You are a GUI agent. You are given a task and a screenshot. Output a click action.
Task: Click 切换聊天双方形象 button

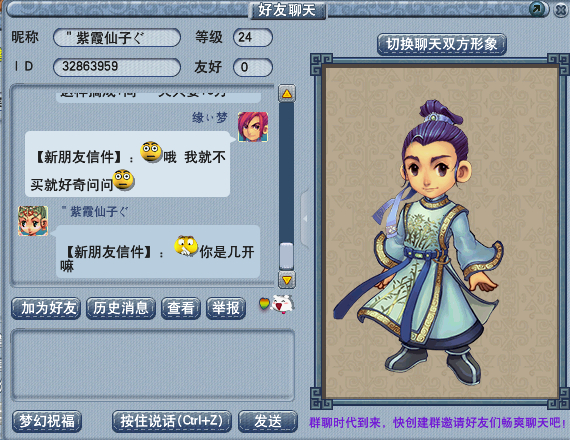tap(442, 44)
